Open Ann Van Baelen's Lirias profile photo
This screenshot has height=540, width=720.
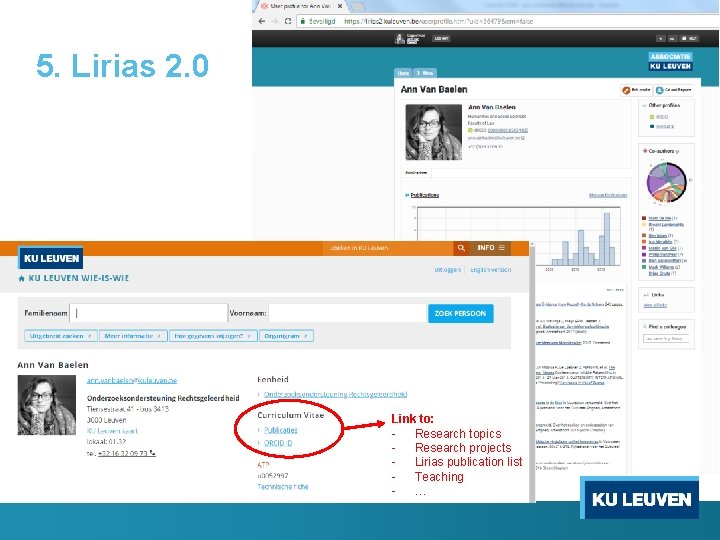tap(433, 132)
